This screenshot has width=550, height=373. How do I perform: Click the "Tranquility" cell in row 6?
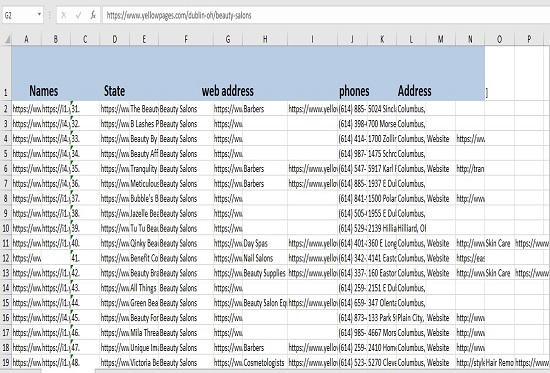[144, 169]
